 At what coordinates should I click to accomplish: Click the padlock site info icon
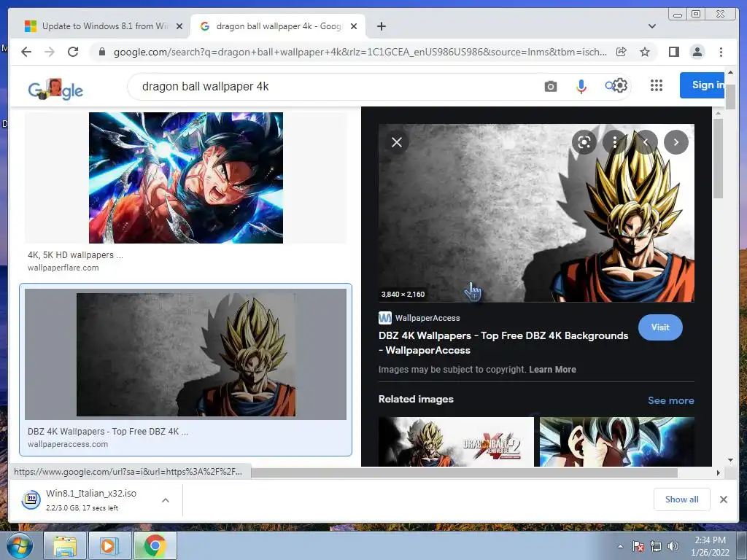(x=102, y=52)
